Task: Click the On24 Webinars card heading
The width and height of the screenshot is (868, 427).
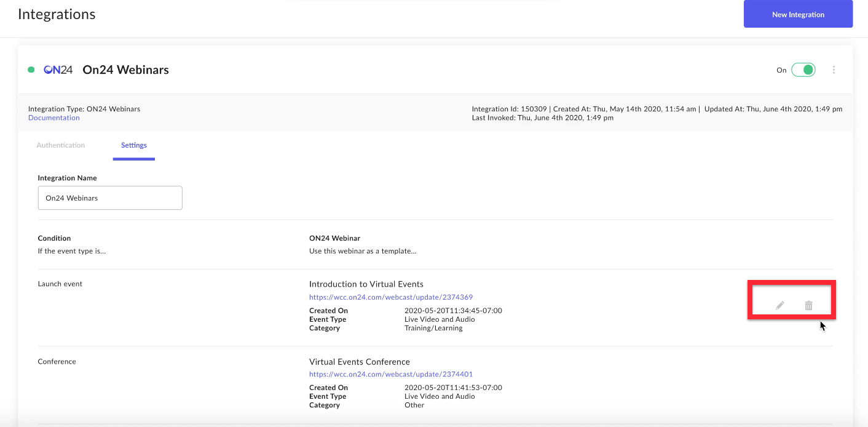Action: [x=125, y=70]
